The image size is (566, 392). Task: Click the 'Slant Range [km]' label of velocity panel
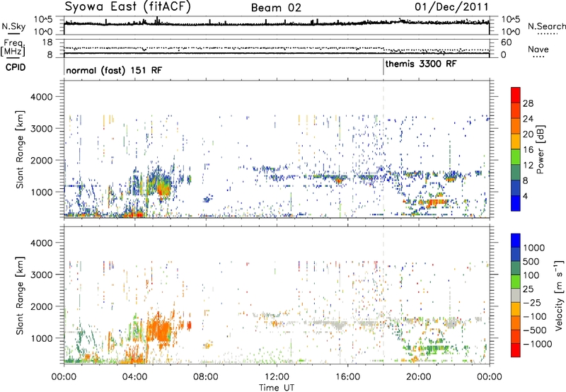[20, 296]
